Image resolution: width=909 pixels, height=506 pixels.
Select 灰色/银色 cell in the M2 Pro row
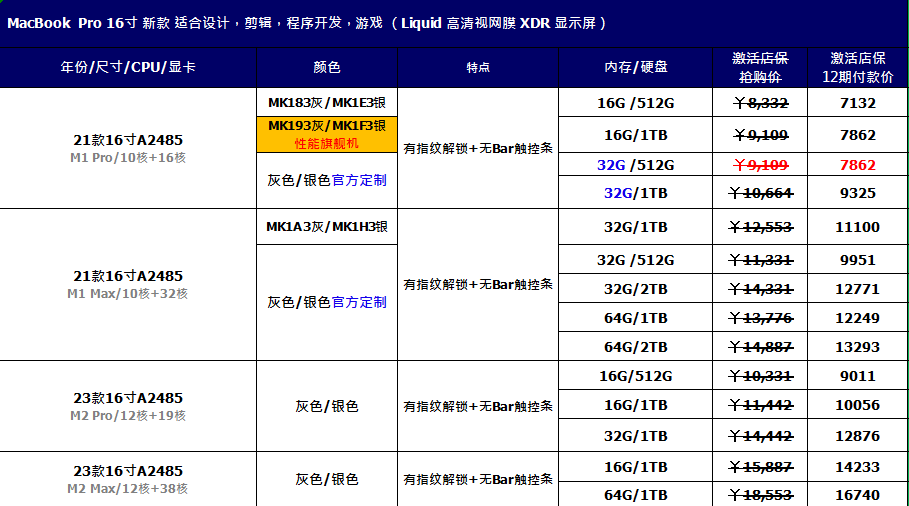click(327, 406)
